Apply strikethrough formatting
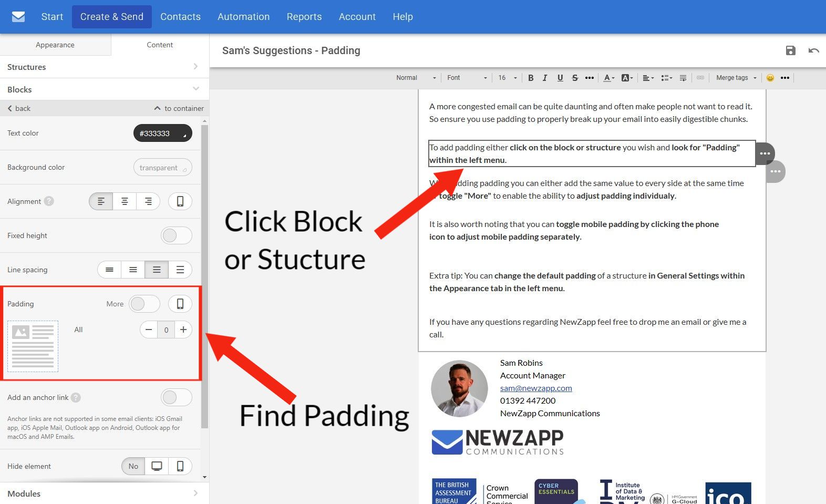This screenshot has height=504, width=826. click(575, 78)
